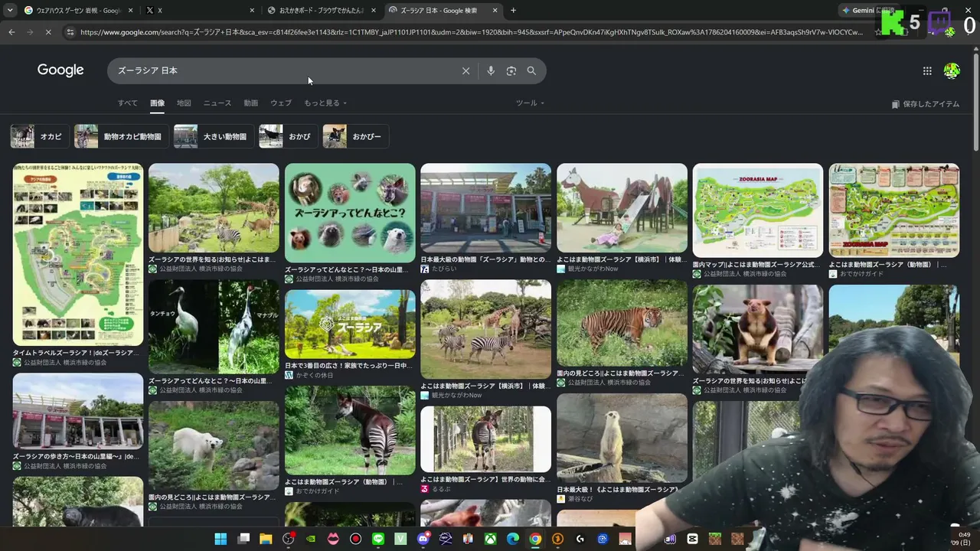This screenshot has width=980, height=551.
Task: Open the Zoorasia yellow map thumbnail
Action: (x=78, y=255)
